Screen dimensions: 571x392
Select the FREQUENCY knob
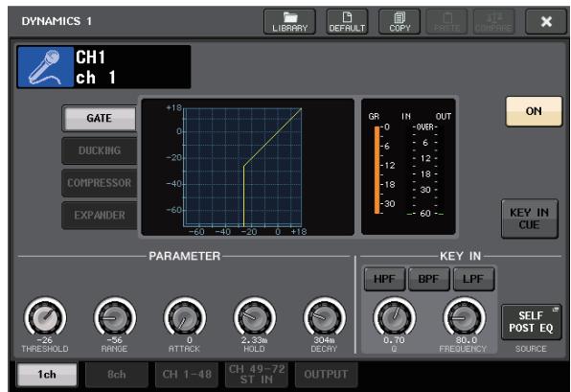pos(464,317)
